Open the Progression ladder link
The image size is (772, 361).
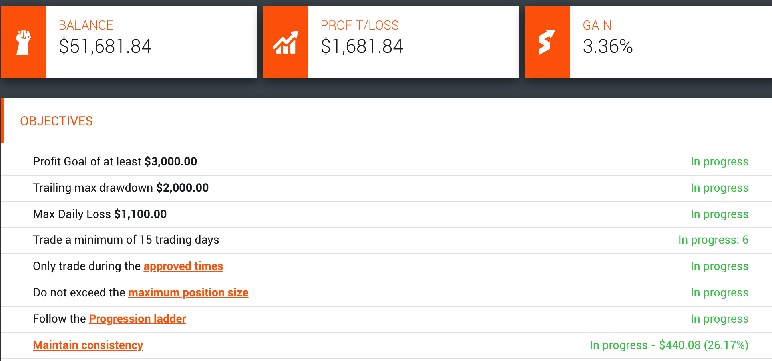[137, 319]
